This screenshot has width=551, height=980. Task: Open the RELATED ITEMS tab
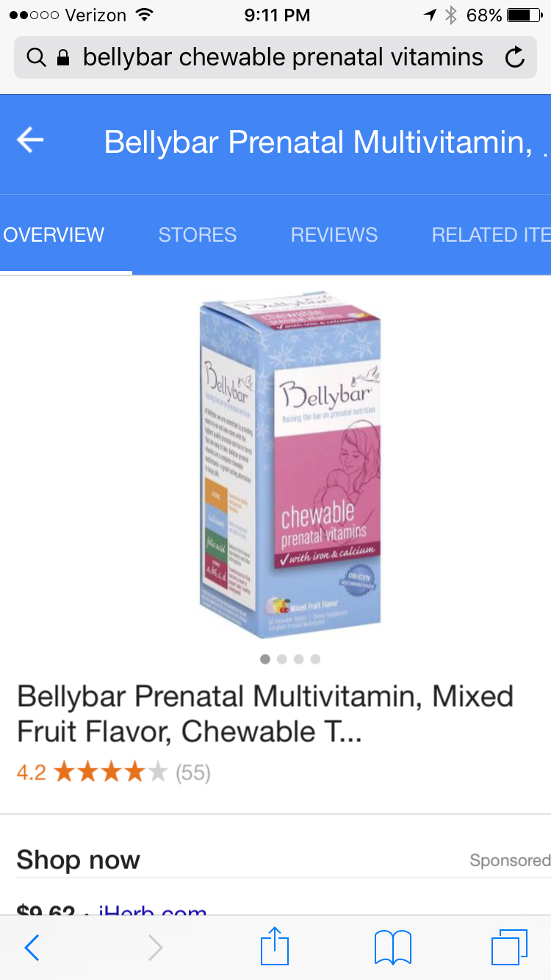(x=491, y=235)
